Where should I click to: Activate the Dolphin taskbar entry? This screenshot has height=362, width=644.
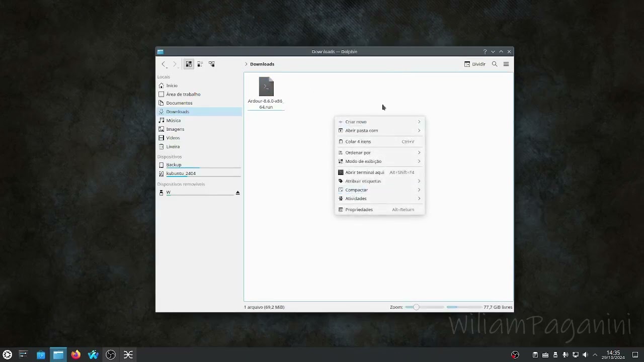58,355
